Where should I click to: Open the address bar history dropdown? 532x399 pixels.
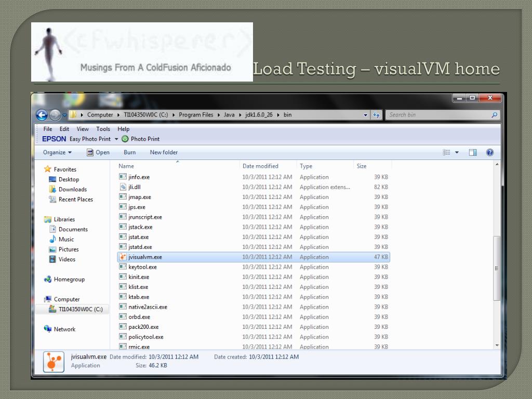[366, 115]
